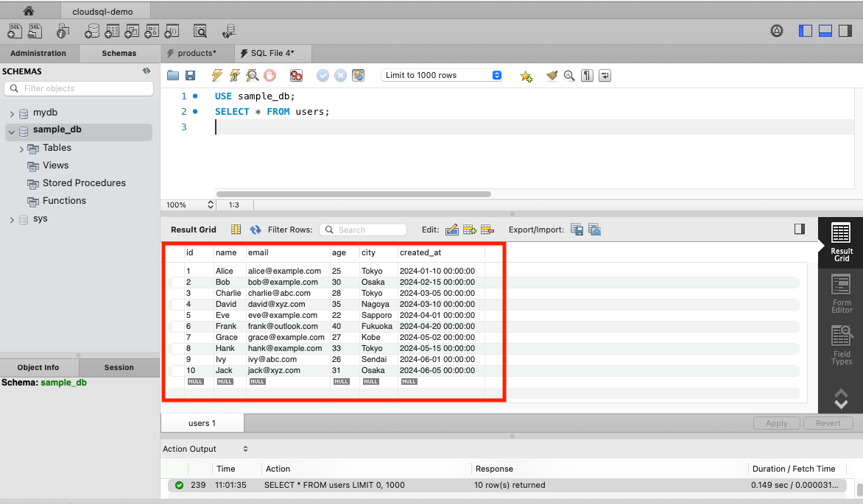
Task: Open workbench preferences gear icon
Action: 777,31
